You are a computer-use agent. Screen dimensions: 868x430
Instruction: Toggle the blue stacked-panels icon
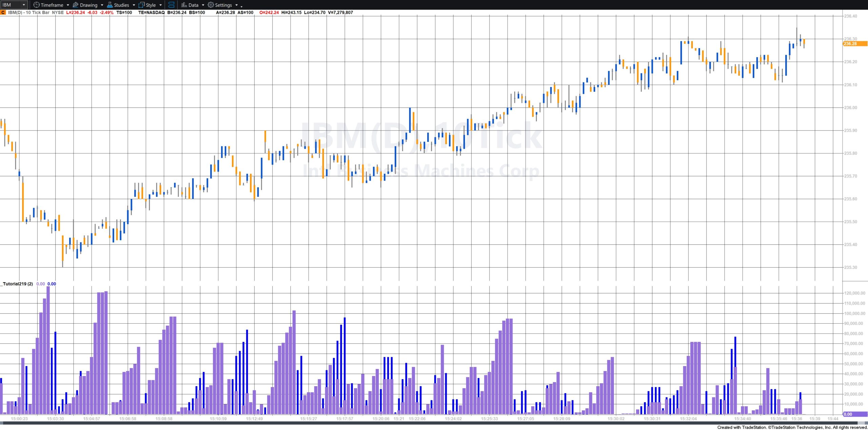click(171, 5)
